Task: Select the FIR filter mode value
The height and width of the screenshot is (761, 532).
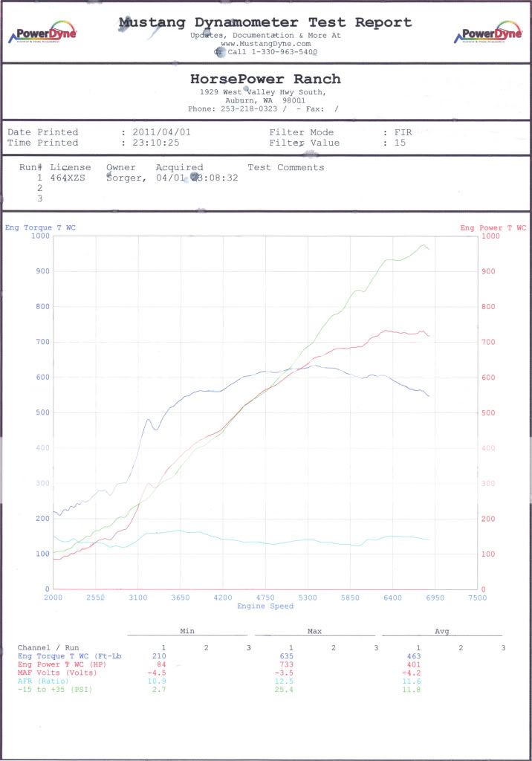Action: point(403,132)
